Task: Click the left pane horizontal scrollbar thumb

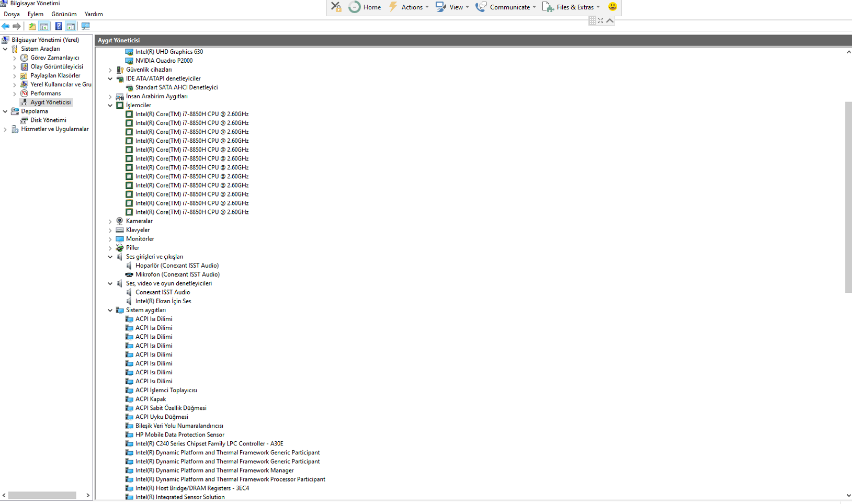Action: pos(42,495)
